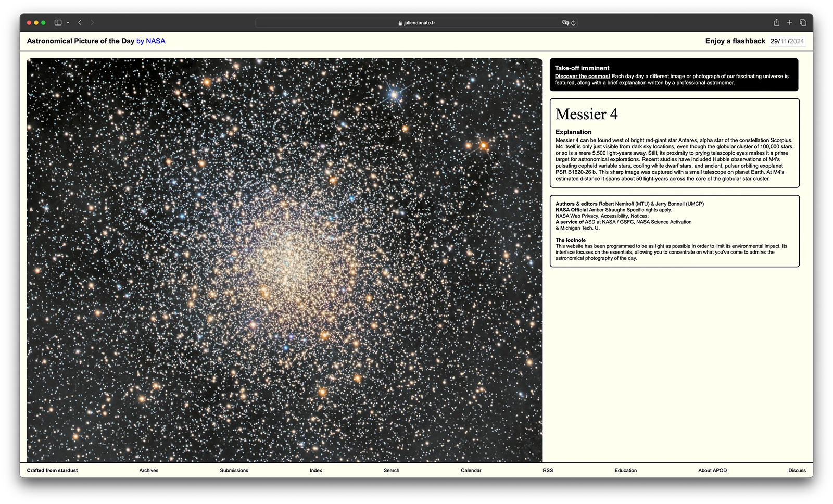Click the padlock icon in address bar
The width and height of the screenshot is (833, 504).
(400, 23)
